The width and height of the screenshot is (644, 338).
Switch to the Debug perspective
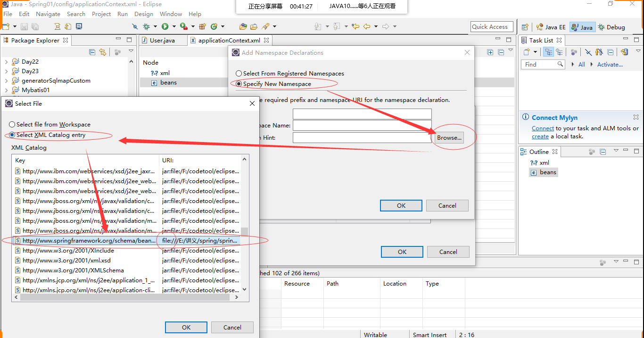(x=611, y=27)
